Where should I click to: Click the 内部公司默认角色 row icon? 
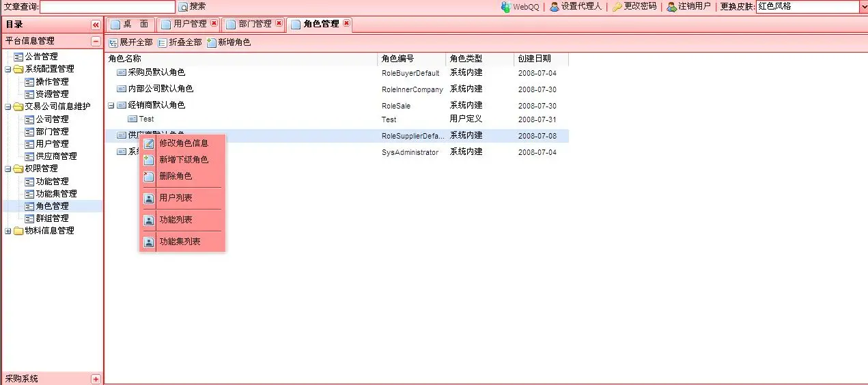click(x=122, y=89)
